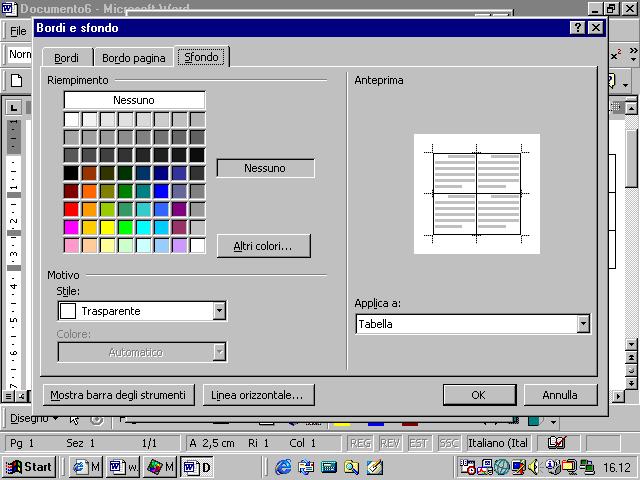Open the Windows Start button
The height and width of the screenshot is (480, 640).
29,467
